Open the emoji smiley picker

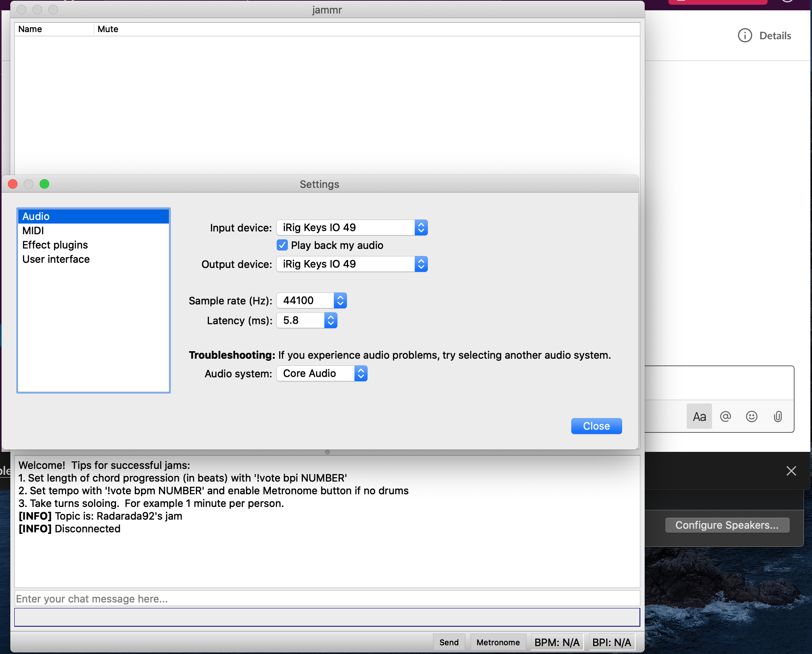(x=751, y=417)
